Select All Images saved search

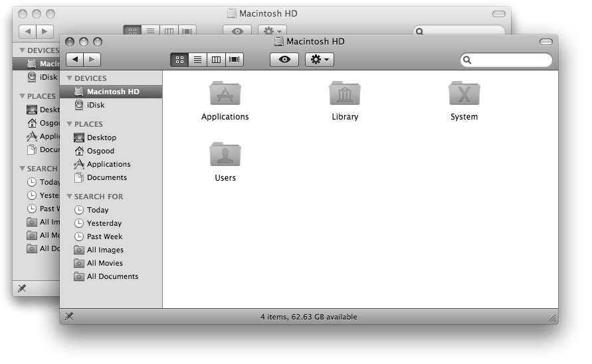click(x=105, y=250)
